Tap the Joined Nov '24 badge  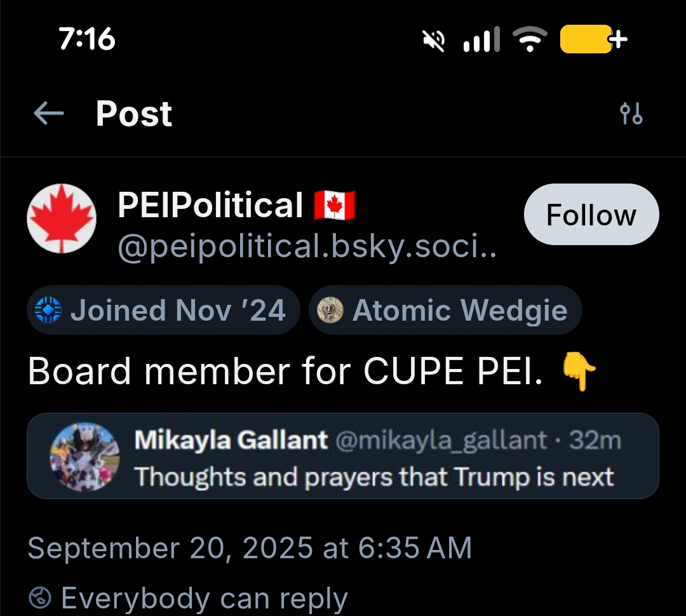point(164,311)
